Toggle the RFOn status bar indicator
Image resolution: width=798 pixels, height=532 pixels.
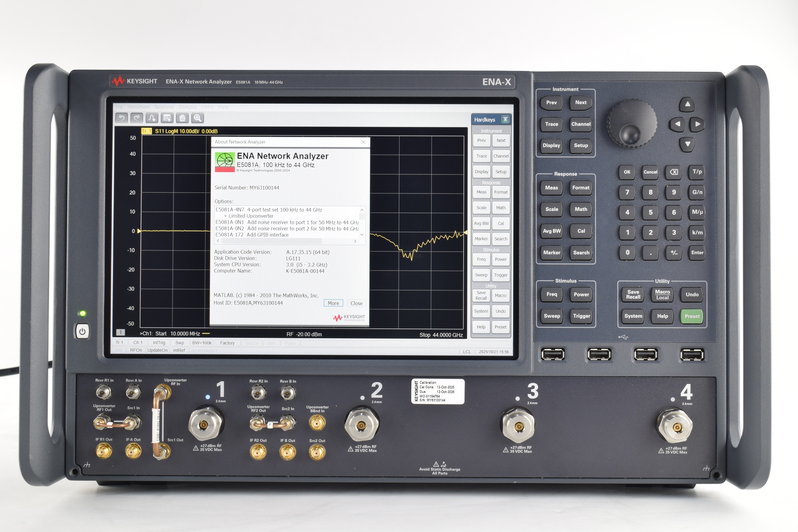136,350
